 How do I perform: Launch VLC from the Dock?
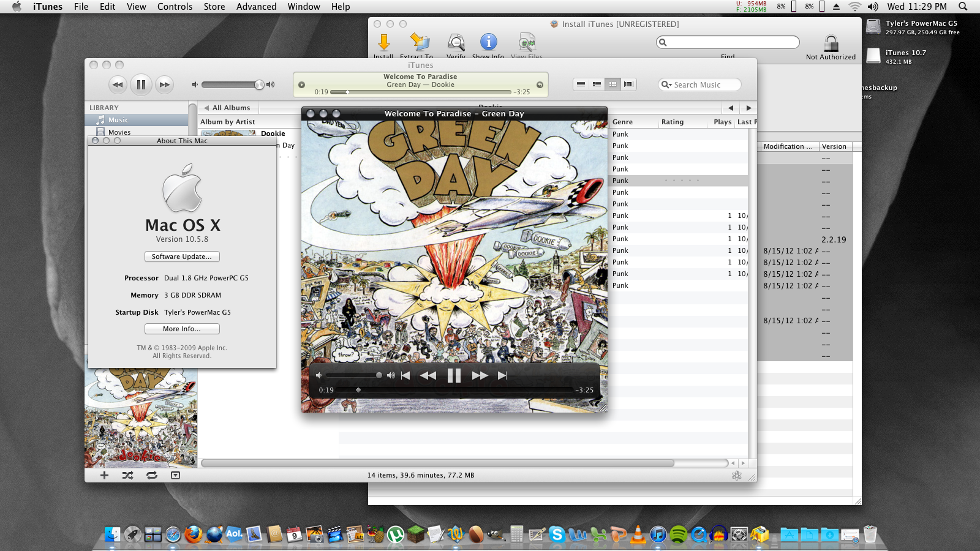(x=638, y=534)
